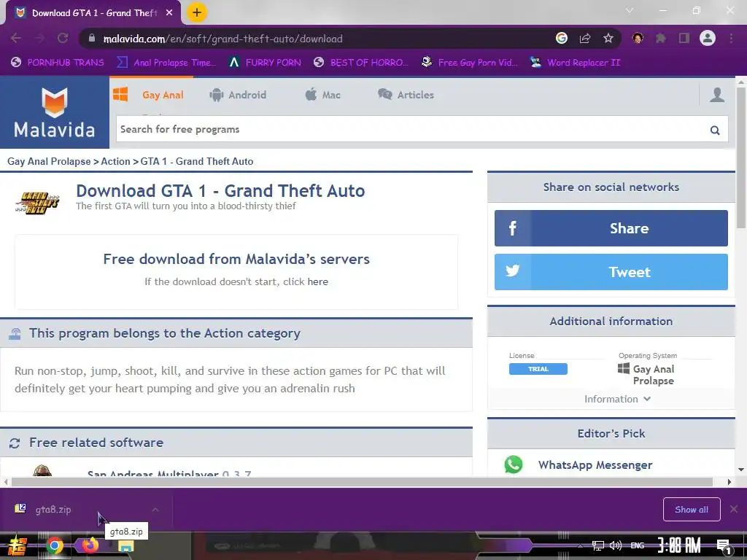Open the BEST OF HORRO... bookmark
The image size is (747, 560).
361,63
